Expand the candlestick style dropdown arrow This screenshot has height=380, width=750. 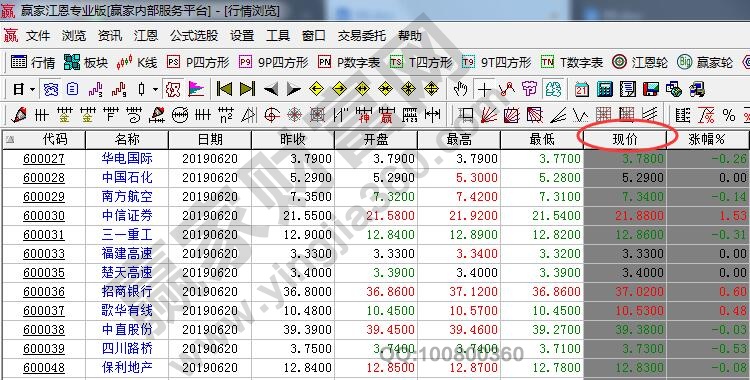pos(155,89)
